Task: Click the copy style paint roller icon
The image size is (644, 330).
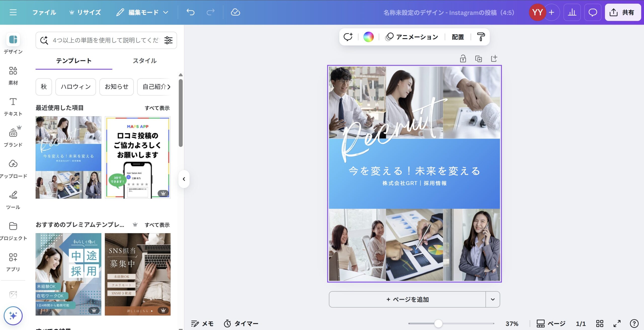Action: click(481, 37)
